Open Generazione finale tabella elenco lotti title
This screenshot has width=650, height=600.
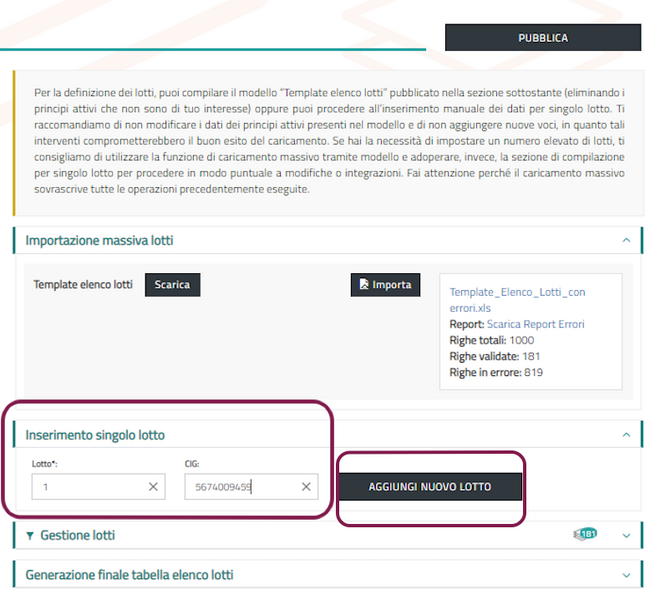click(129, 575)
